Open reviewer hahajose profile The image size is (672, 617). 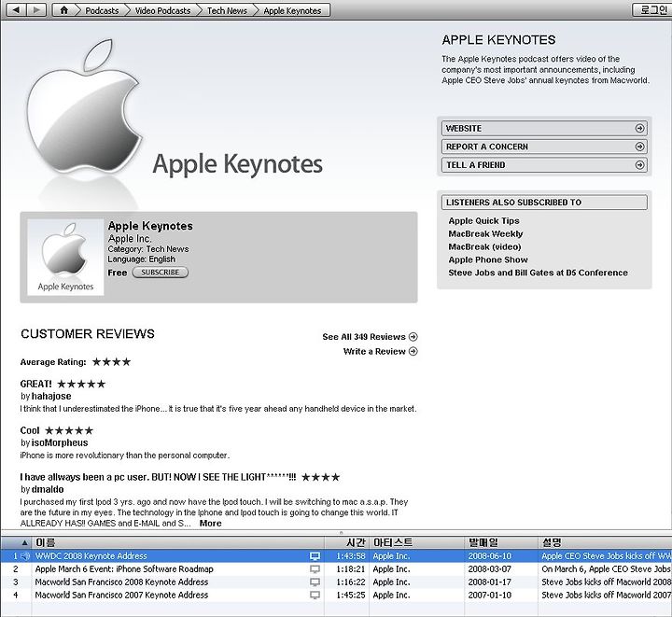(51, 397)
